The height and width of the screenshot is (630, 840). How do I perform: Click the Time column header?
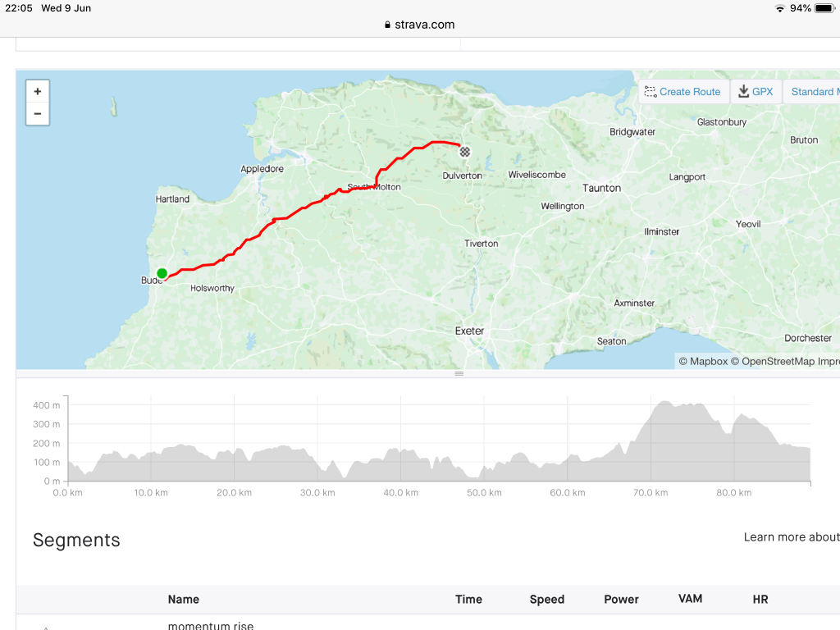tap(468, 600)
